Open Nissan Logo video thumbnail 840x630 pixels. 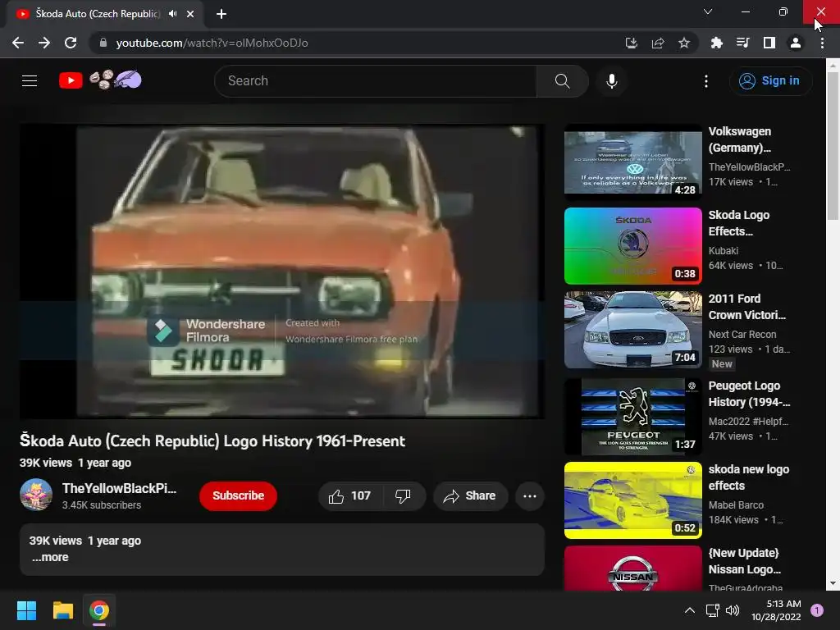pos(632,568)
